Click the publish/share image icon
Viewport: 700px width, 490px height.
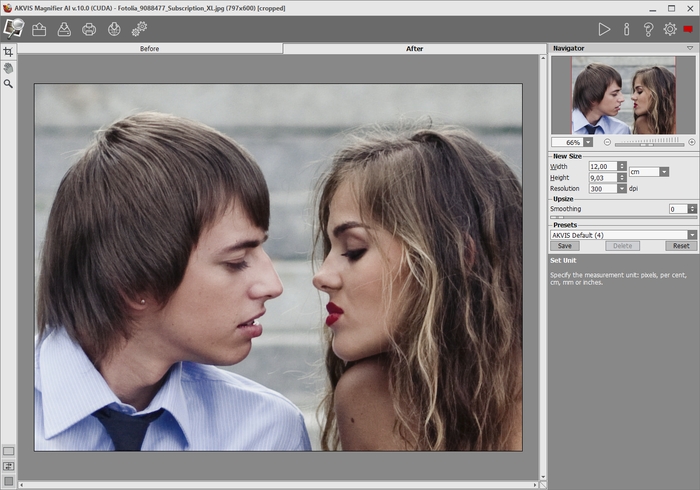(x=114, y=29)
